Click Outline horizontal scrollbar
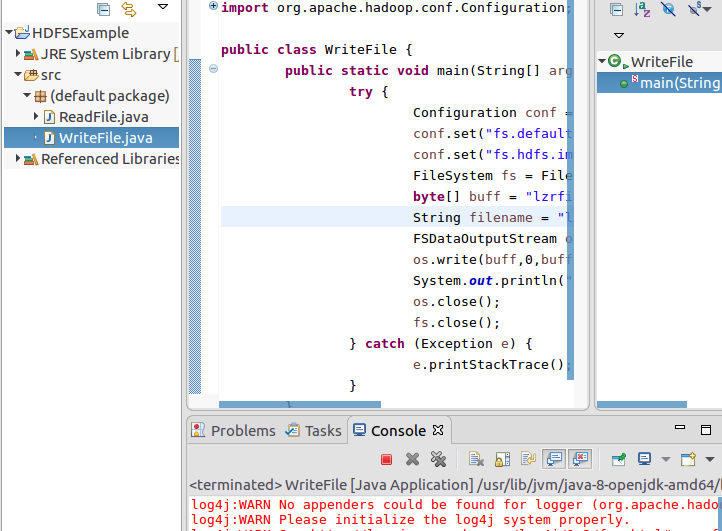This screenshot has height=531, width=722. pyautogui.click(x=642, y=404)
